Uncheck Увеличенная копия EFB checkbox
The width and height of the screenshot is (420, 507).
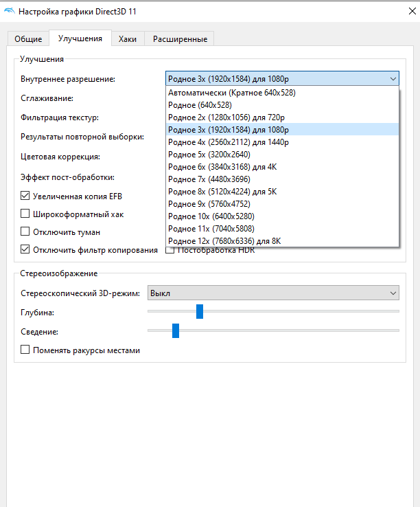[25, 196]
